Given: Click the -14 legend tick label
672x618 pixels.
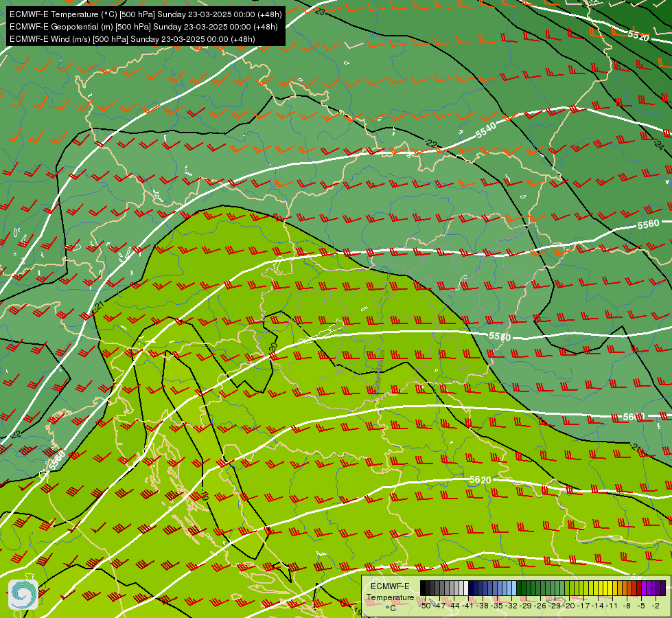Looking at the screenshot, I should (x=599, y=606).
